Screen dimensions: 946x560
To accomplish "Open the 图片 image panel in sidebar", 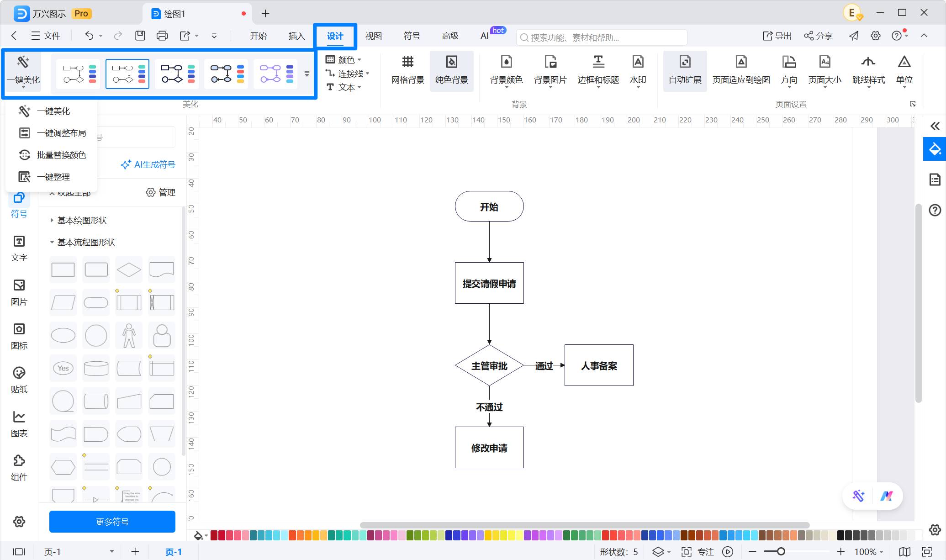I will pos(19,293).
